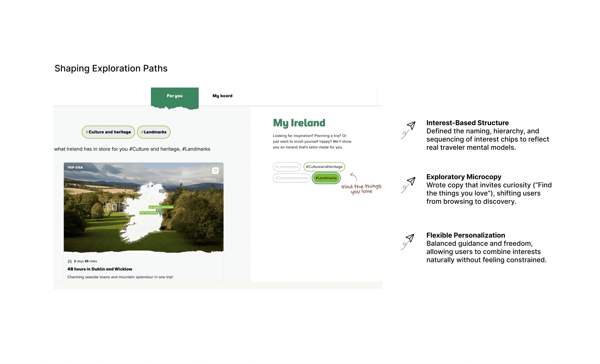Toggle the #Landscapes interest chip

(x=286, y=167)
